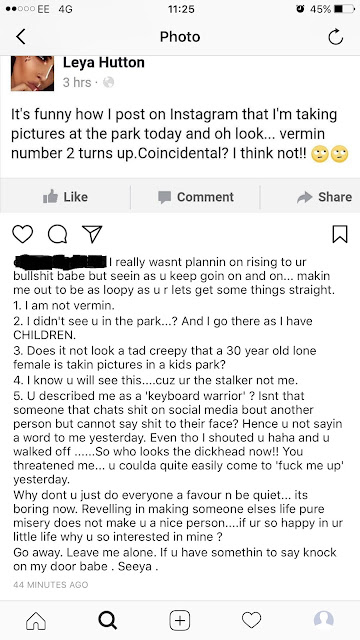Open the activity heart tab at bottom
Screen dimensions: 360x640
(x=251, y=620)
